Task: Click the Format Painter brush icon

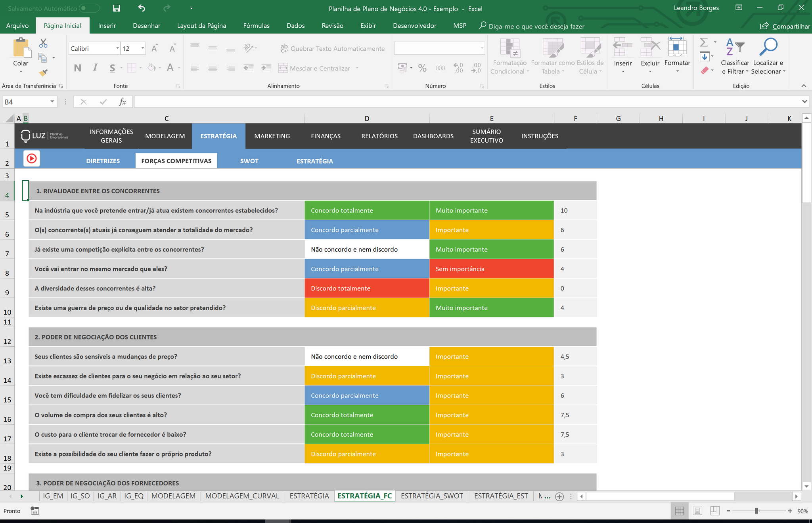Action: coord(43,73)
